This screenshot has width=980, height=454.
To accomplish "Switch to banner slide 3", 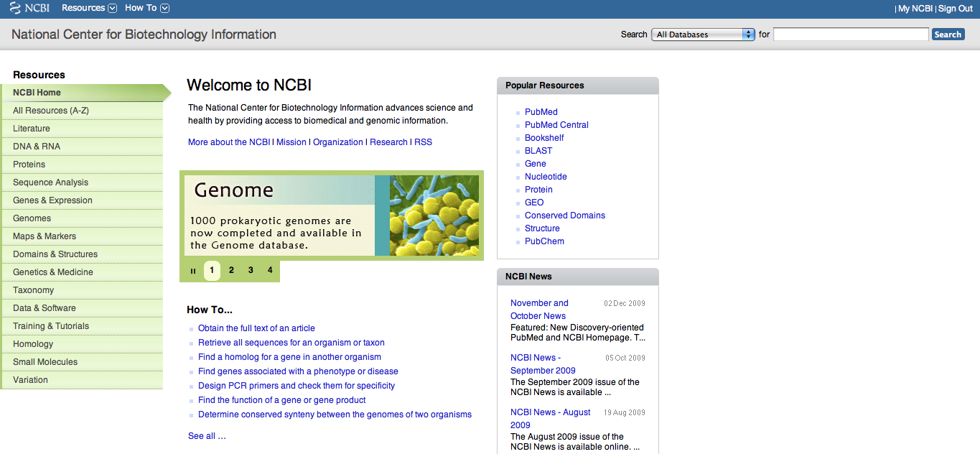I will [251, 271].
